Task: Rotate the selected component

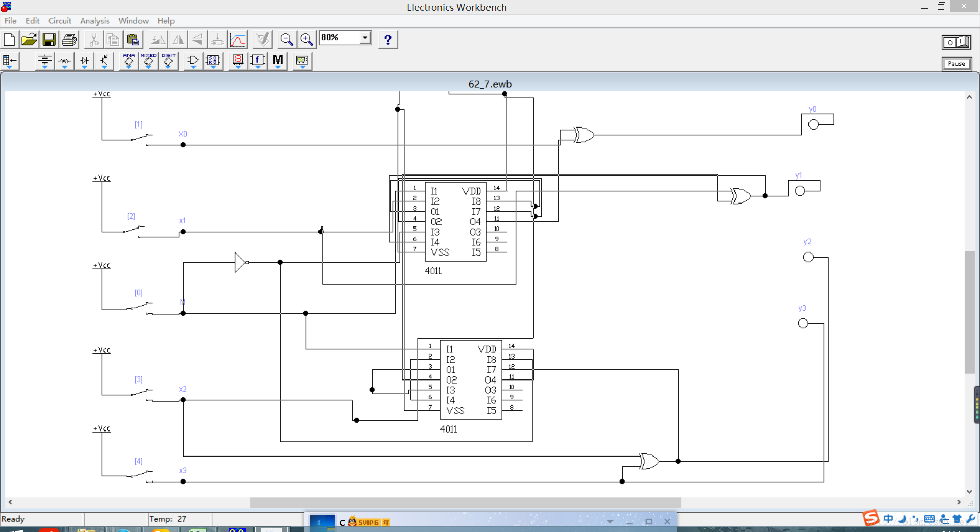Action: pos(158,39)
